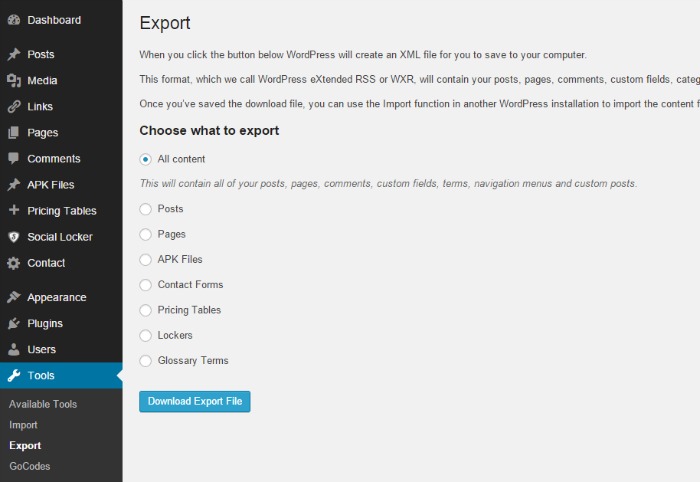Open the APK Files menu
Image resolution: width=700 pixels, height=482 pixels.
61,184
